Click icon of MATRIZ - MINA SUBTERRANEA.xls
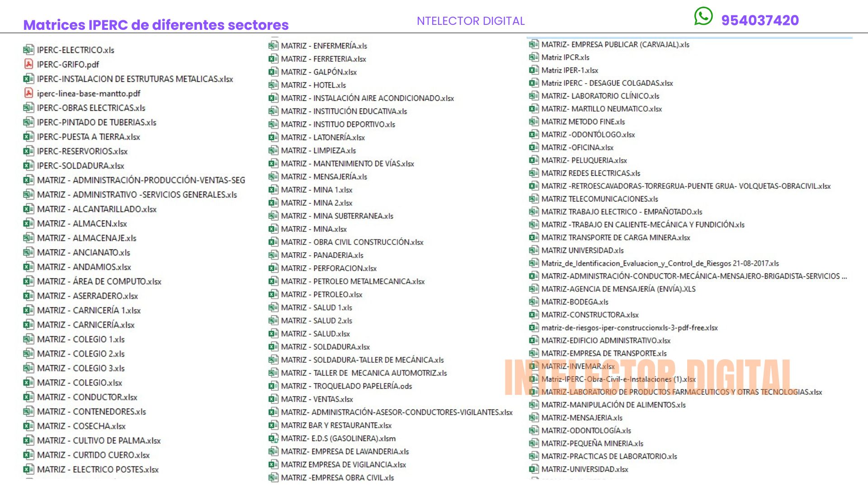Screen dimensions: 868x488 pos(273,216)
